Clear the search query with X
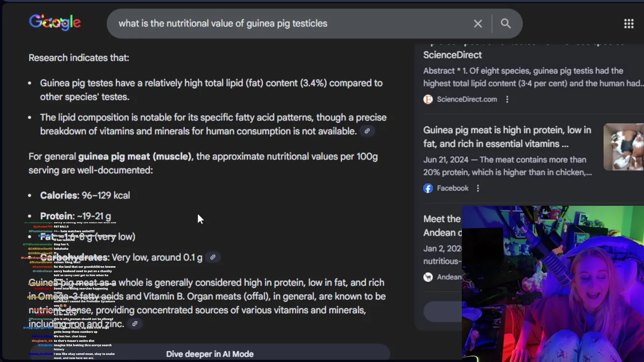Image resolution: width=644 pixels, height=362 pixels. click(x=477, y=24)
